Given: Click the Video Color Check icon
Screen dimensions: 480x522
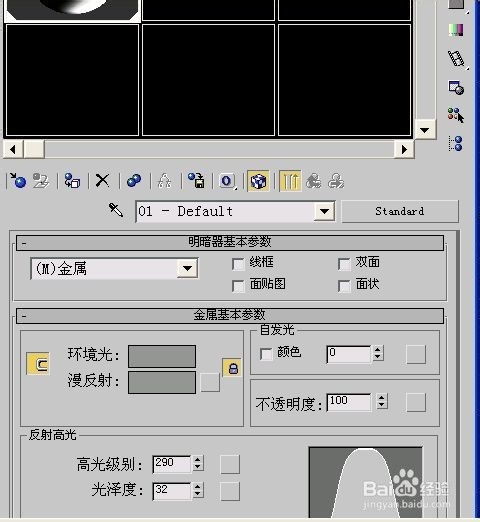Looking at the screenshot, I should [x=456, y=30].
